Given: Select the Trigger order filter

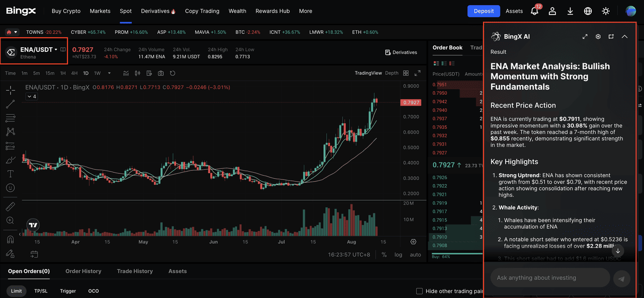Looking at the screenshot, I should [68, 291].
